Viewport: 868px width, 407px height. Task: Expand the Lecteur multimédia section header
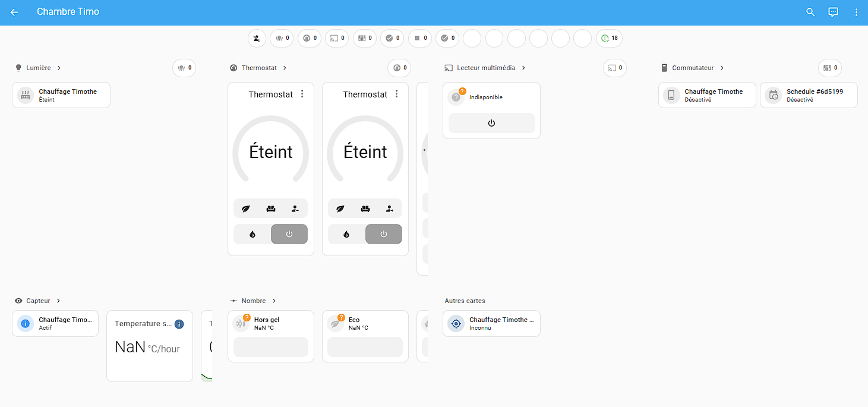tap(486, 68)
